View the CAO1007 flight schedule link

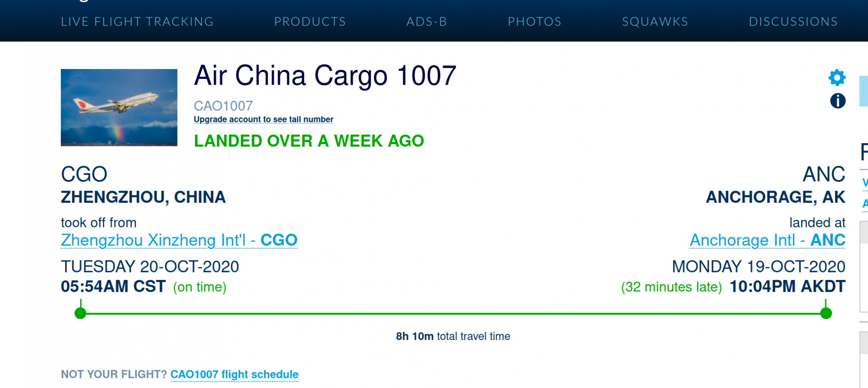(x=234, y=374)
